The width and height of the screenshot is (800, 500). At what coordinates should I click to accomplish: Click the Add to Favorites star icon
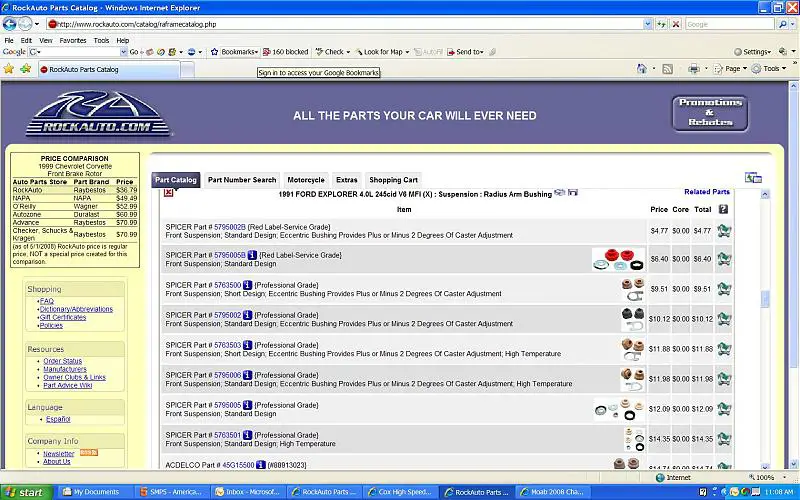click(26, 69)
